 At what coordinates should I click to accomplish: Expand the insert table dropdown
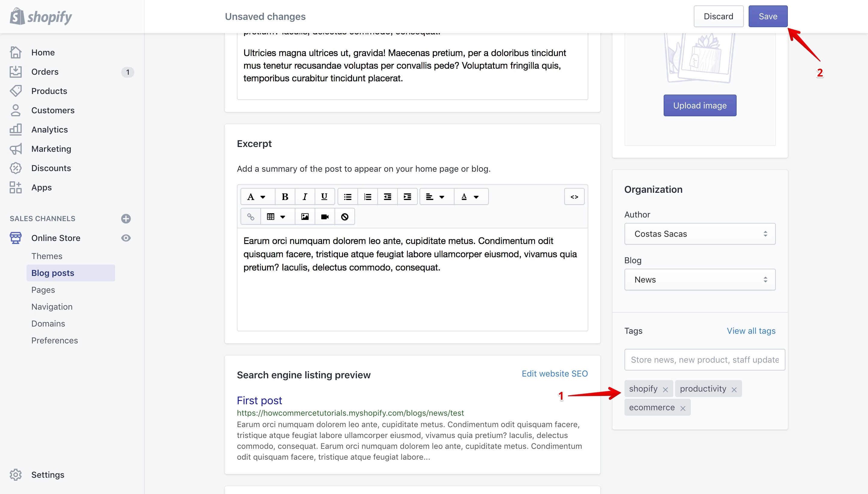277,217
